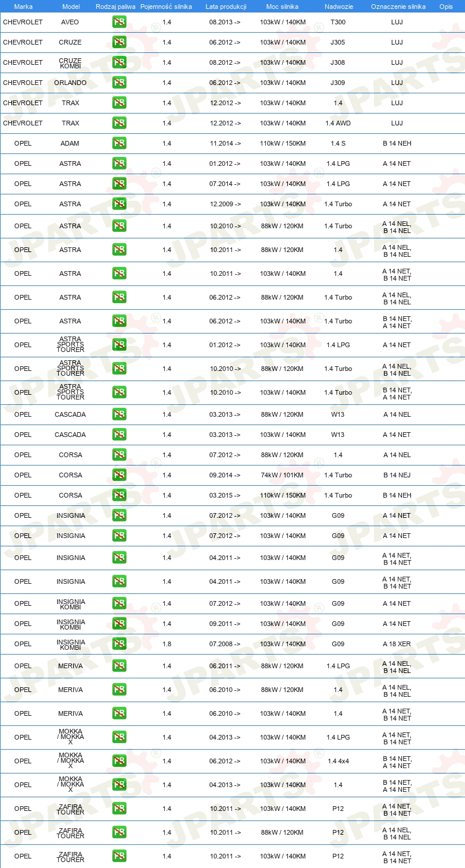
Task: Click the fuel icon in the Meriva 06.2011 LPG row
Action: coord(119,666)
